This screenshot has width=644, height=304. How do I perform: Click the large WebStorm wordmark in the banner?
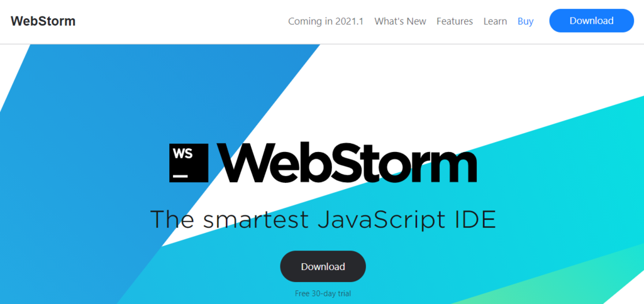click(347, 163)
